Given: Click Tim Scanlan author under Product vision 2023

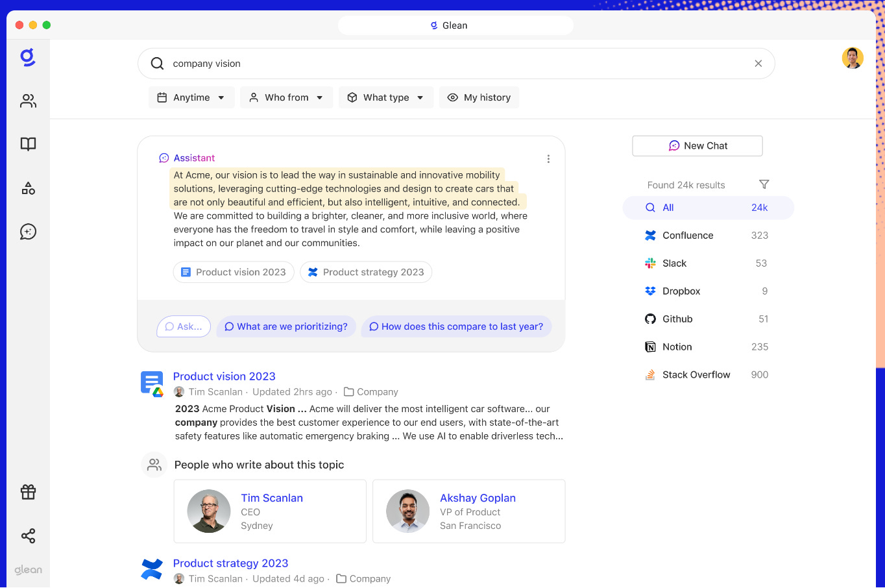Looking at the screenshot, I should [x=215, y=392].
